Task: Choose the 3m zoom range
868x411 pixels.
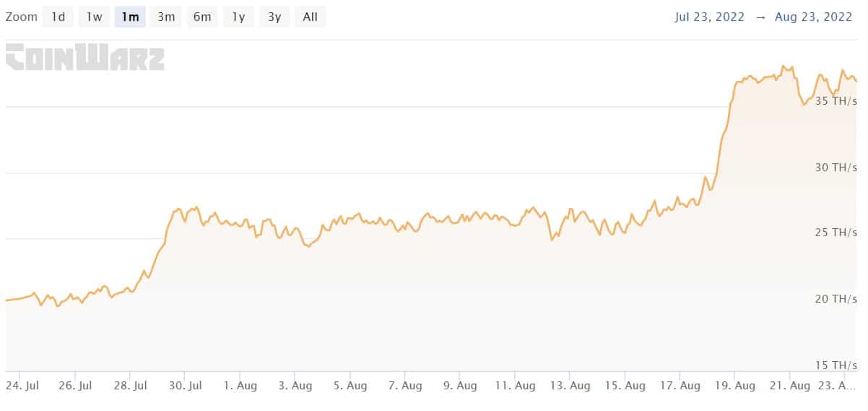Action: 166,17
